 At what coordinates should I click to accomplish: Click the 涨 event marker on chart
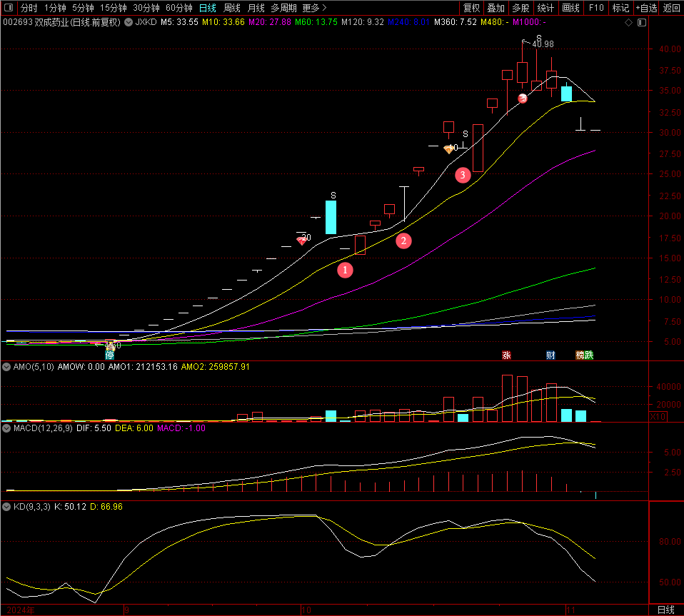pyautogui.click(x=506, y=355)
